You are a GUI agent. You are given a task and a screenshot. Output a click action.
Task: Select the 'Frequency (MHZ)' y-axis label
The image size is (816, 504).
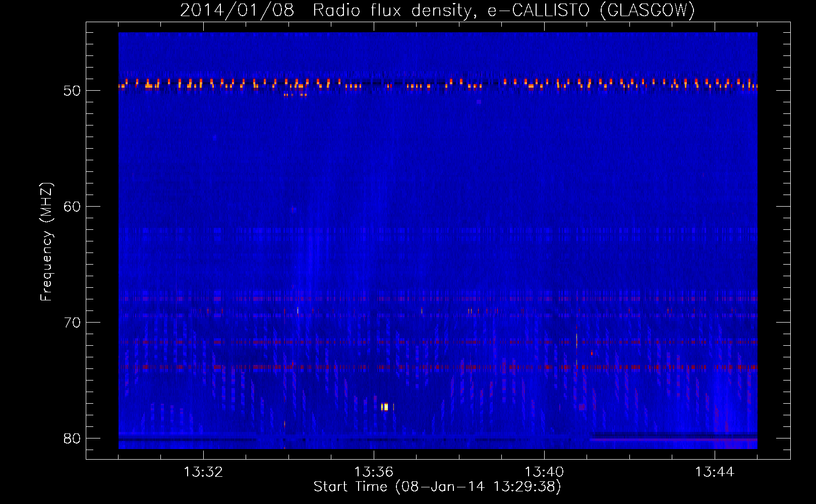(x=46, y=242)
